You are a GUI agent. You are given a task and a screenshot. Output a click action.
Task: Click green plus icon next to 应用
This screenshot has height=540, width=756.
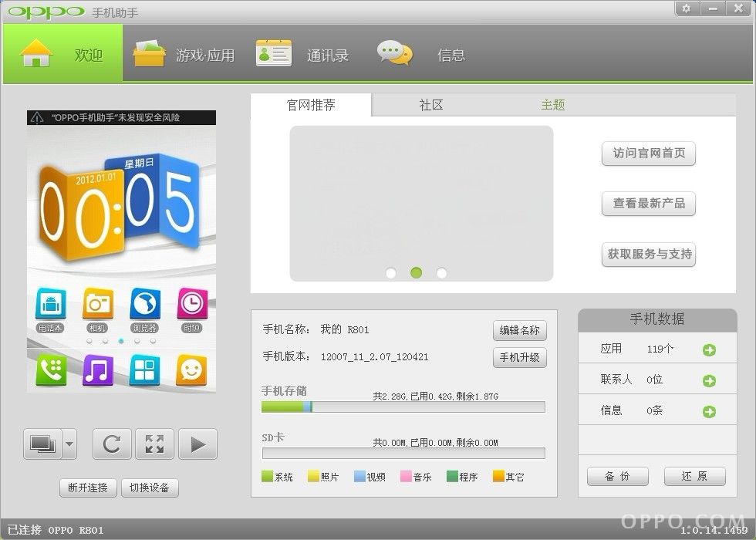[x=709, y=350]
